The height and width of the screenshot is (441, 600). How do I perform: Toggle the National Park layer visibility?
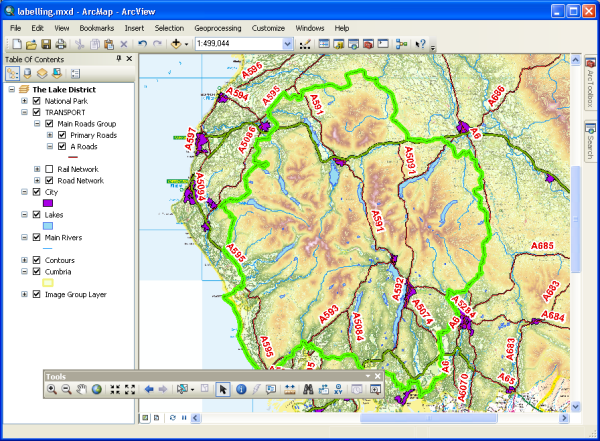[36, 101]
